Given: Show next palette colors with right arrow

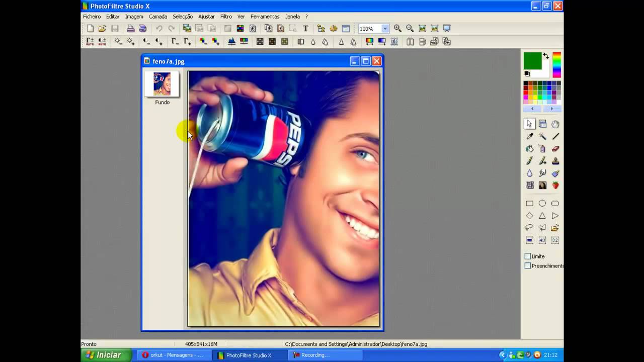Looking at the screenshot, I should (x=551, y=109).
